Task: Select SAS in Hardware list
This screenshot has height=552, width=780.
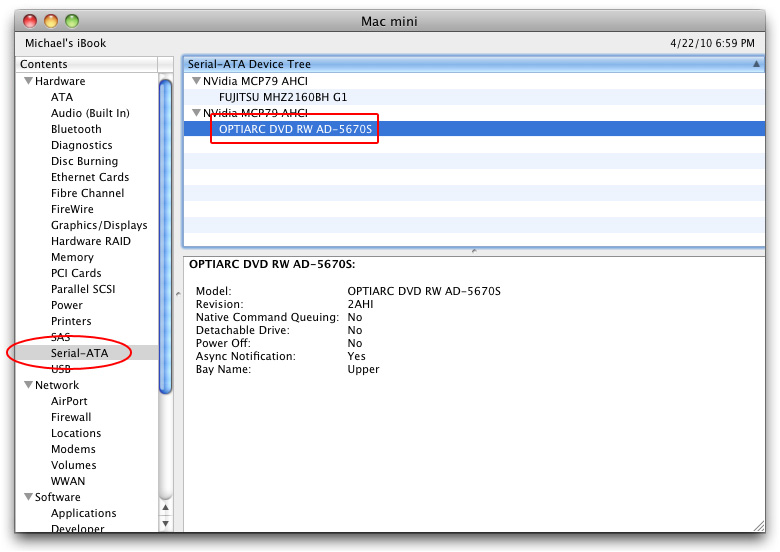Action: coord(60,337)
